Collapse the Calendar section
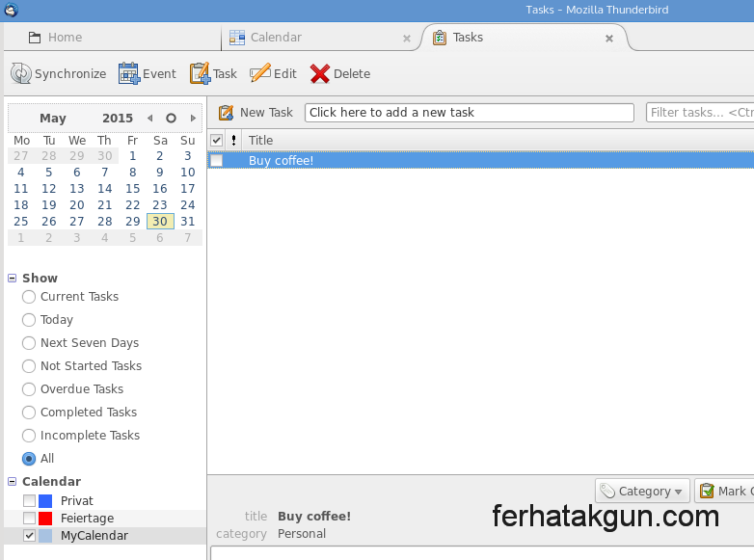The width and height of the screenshot is (754, 560). point(13,482)
